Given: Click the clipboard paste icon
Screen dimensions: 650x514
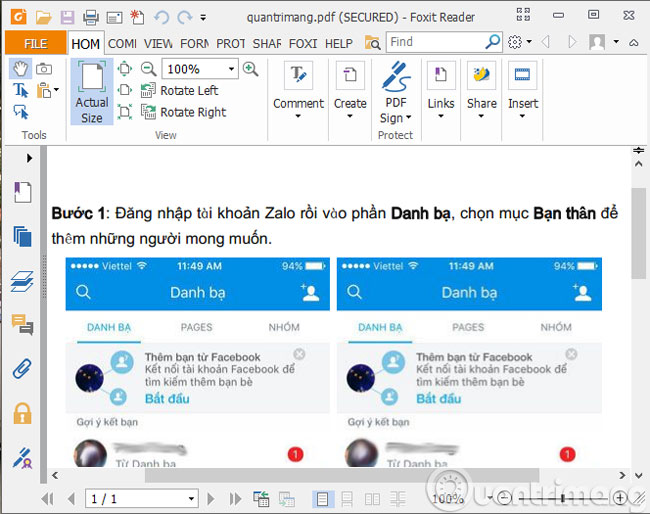Looking at the screenshot, I should click(44, 90).
